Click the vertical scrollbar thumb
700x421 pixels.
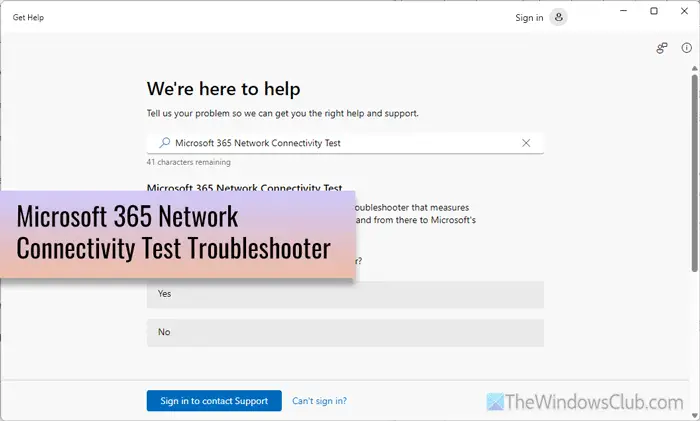coord(694,173)
